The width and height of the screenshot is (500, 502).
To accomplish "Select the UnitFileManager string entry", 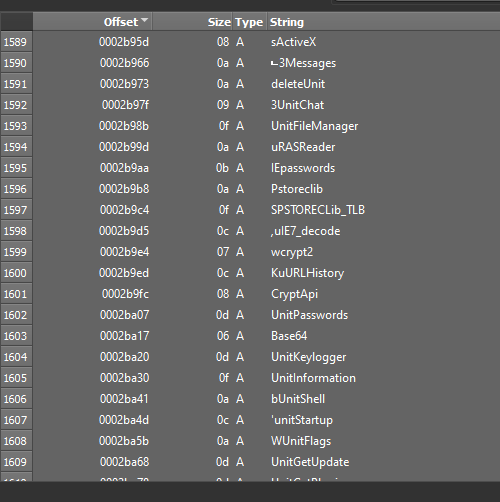I will coord(314,126).
